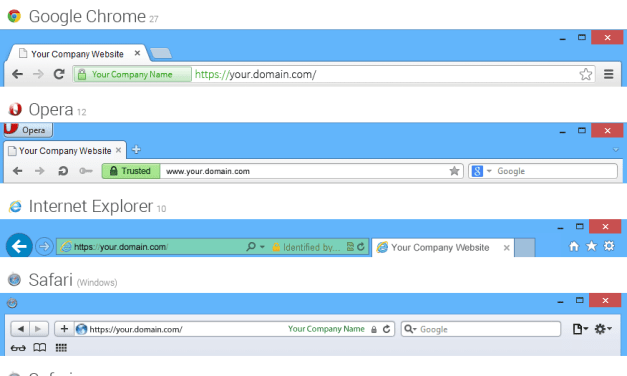Go forward in Opera

click(x=40, y=171)
